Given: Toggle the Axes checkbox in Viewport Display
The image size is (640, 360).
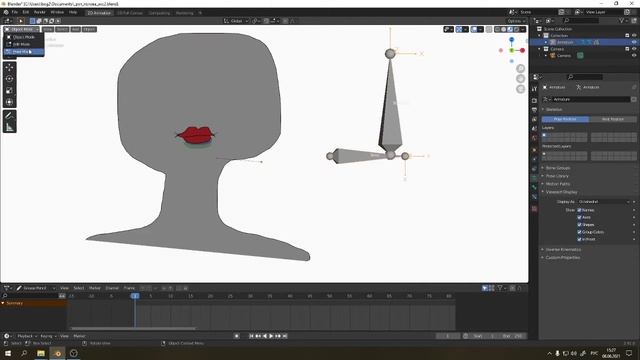Looking at the screenshot, I should point(579,217).
